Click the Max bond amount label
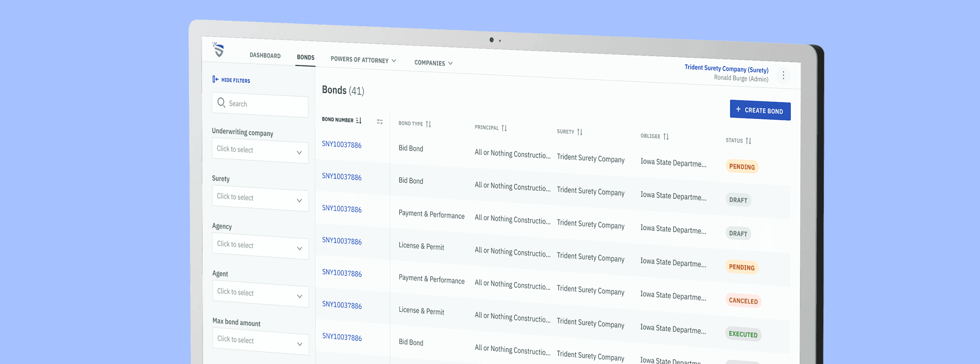The width and height of the screenshot is (980, 364). tap(236, 322)
